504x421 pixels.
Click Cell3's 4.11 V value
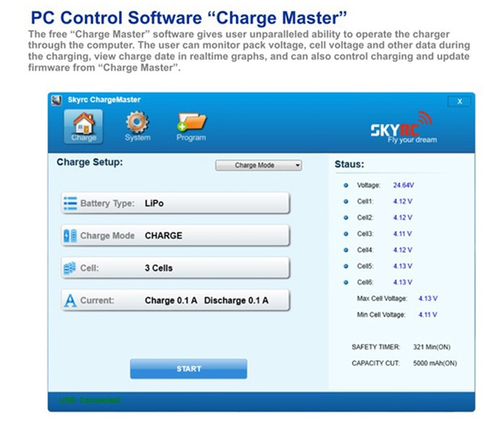point(402,234)
